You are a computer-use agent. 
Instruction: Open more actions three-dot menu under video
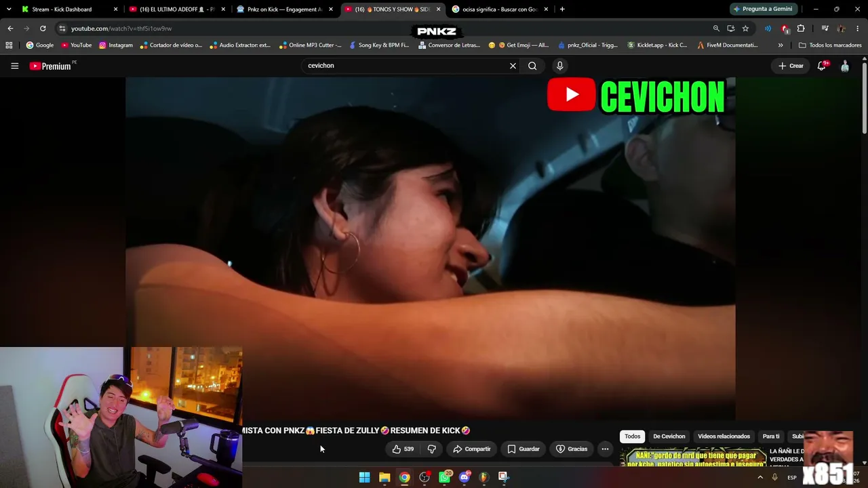pos(605,449)
